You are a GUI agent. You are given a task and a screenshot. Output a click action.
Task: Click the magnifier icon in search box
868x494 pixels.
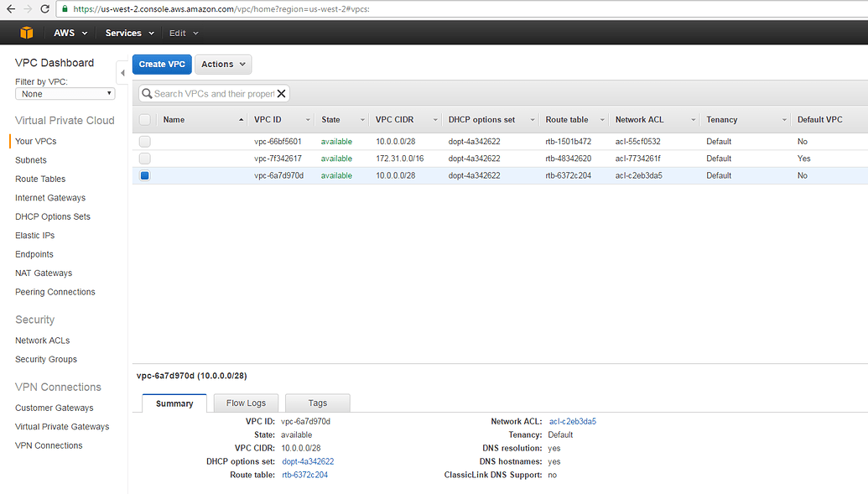[x=147, y=94]
